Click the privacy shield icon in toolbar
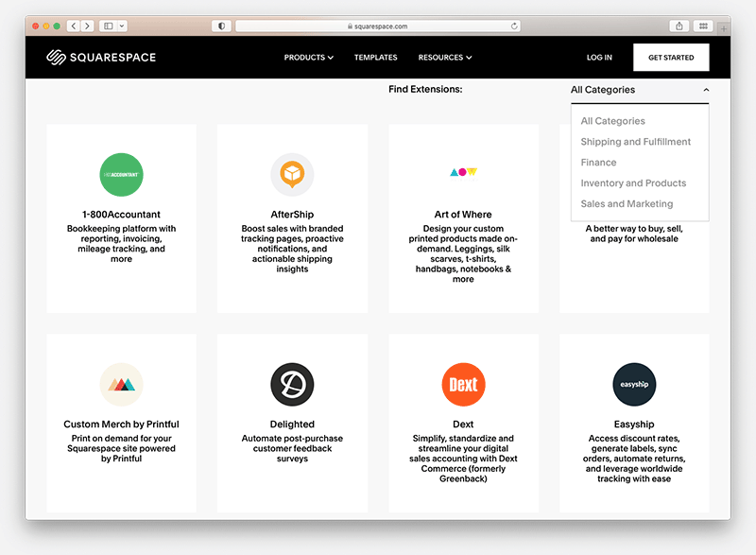756x555 pixels. pyautogui.click(x=221, y=26)
